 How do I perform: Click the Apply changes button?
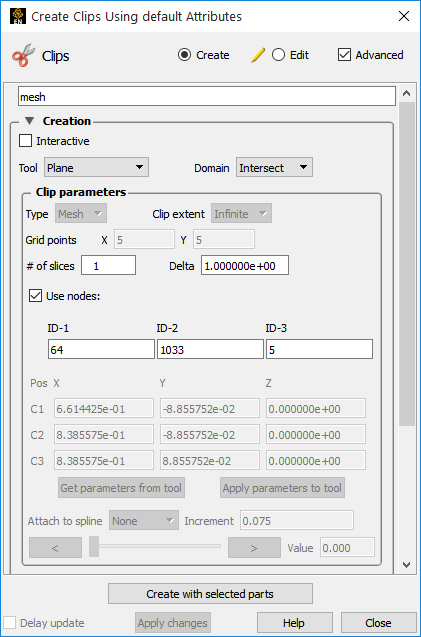pos(172,623)
